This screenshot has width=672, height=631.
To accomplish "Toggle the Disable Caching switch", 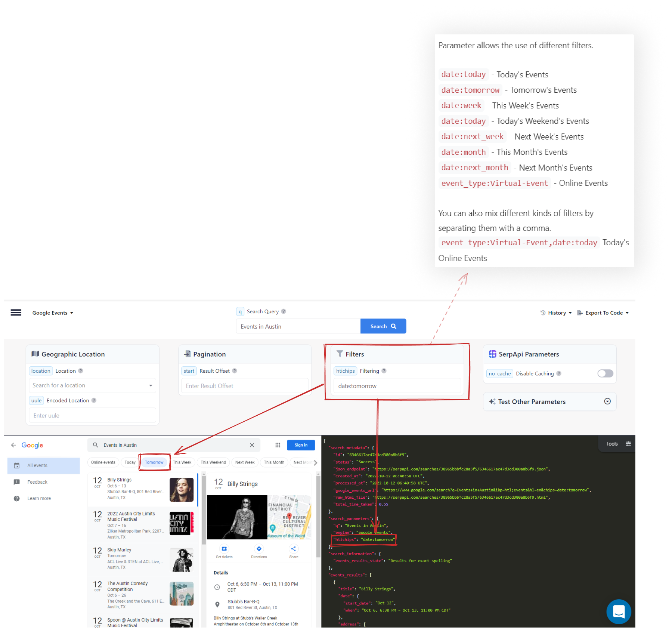I will 605,373.
